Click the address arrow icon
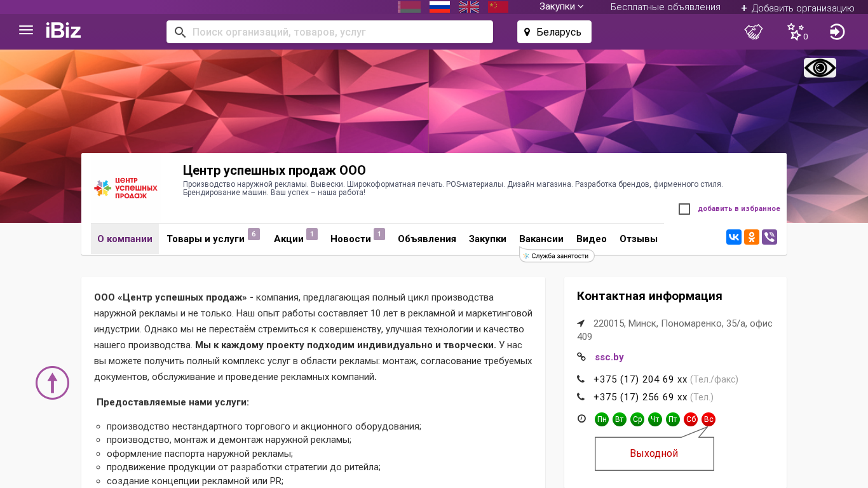Screen dimensions: 868x488 581,323
